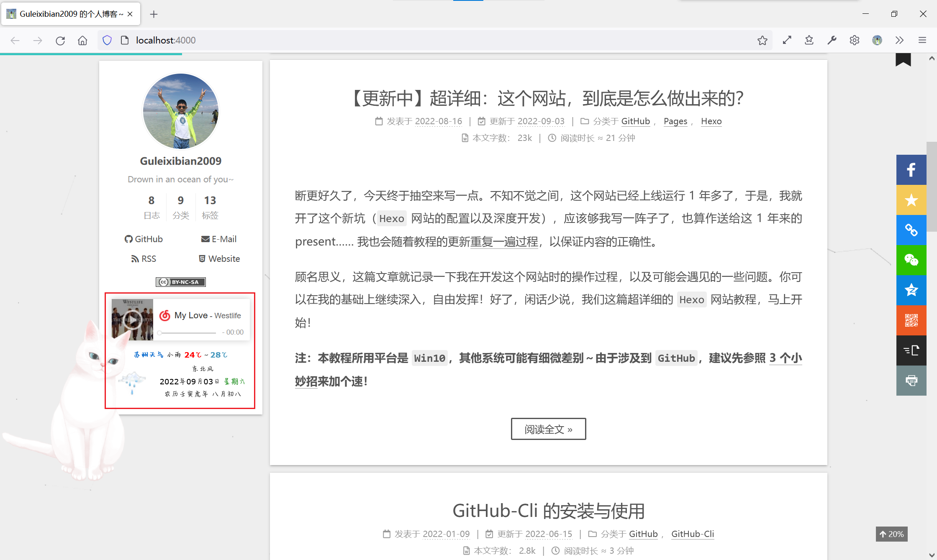Toggle fullscreen expand arrows in toolbar
This screenshot has width=937, height=560.
[x=787, y=40]
